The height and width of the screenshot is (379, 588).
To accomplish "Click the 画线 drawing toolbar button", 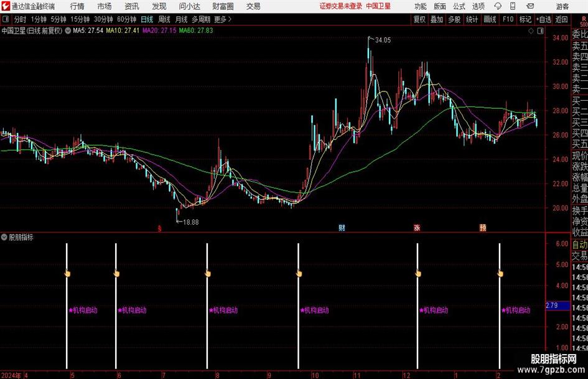I will pos(490,19).
